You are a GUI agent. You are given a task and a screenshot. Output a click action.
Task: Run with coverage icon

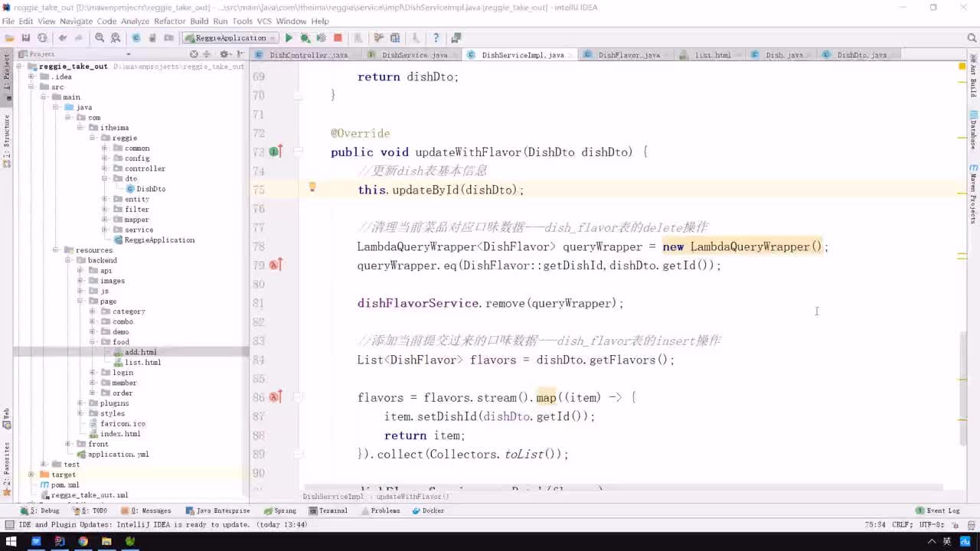click(x=321, y=37)
